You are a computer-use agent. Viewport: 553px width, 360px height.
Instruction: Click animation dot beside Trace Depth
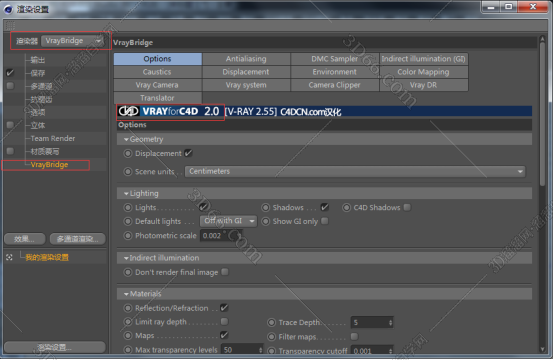click(271, 323)
